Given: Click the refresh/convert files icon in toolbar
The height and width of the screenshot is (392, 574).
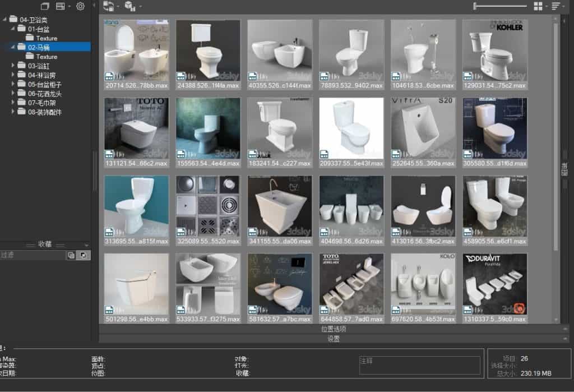Looking at the screenshot, I should pos(108,6).
